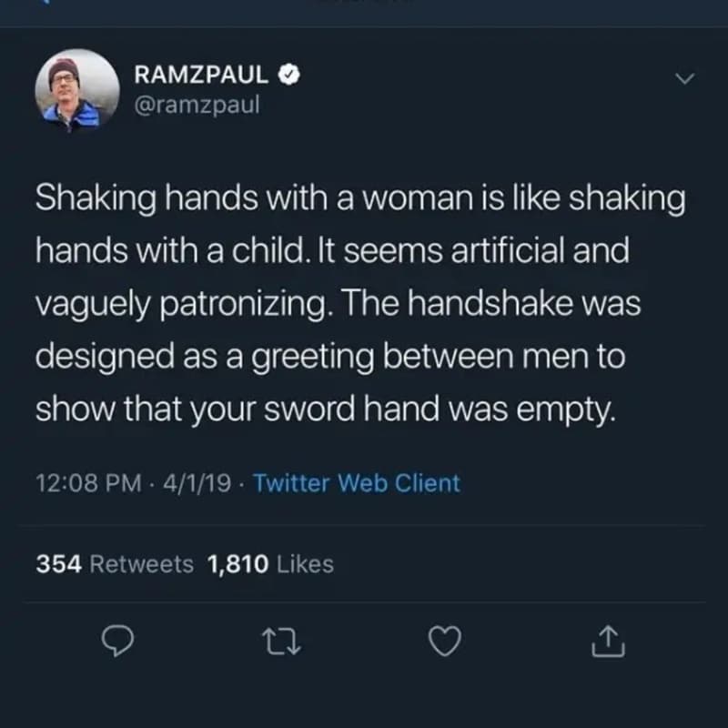Tap the line 'designed as a greeting'
Image resolution: width=728 pixels, height=728 pixels.
click(329, 356)
